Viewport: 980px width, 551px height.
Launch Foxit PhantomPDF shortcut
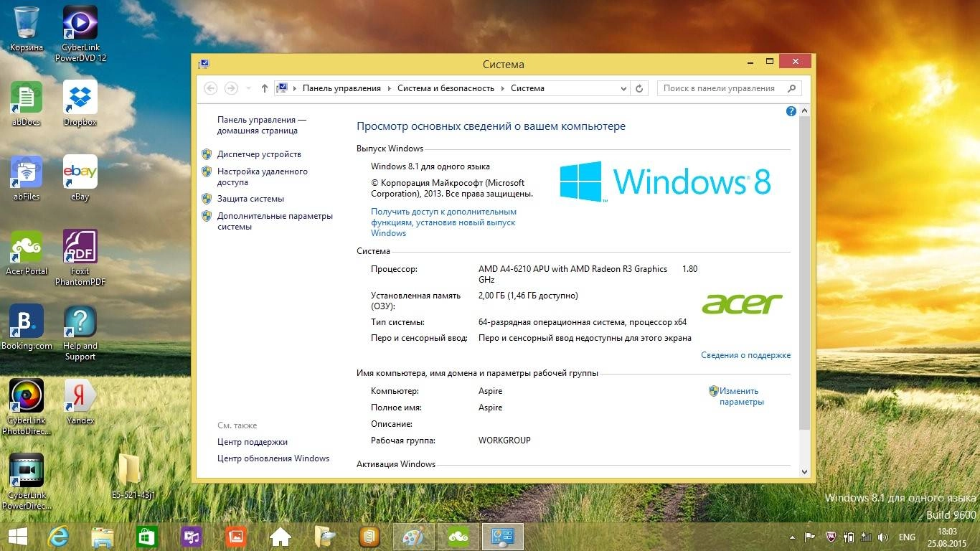[x=80, y=257]
